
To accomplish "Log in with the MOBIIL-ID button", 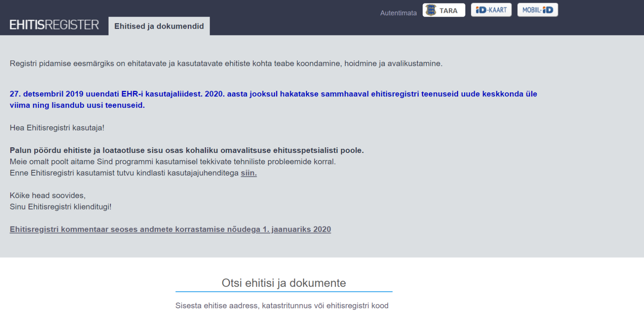I will [537, 10].
